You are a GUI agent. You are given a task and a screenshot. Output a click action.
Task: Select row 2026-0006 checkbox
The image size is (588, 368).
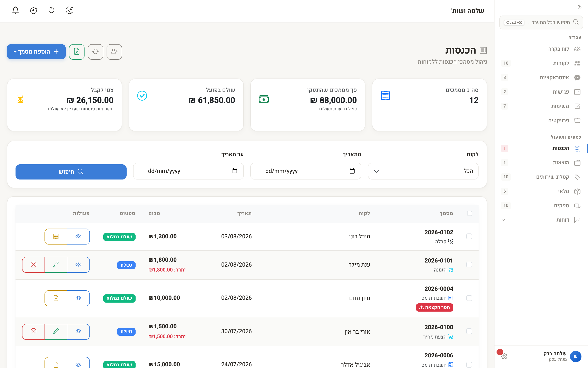click(469, 365)
